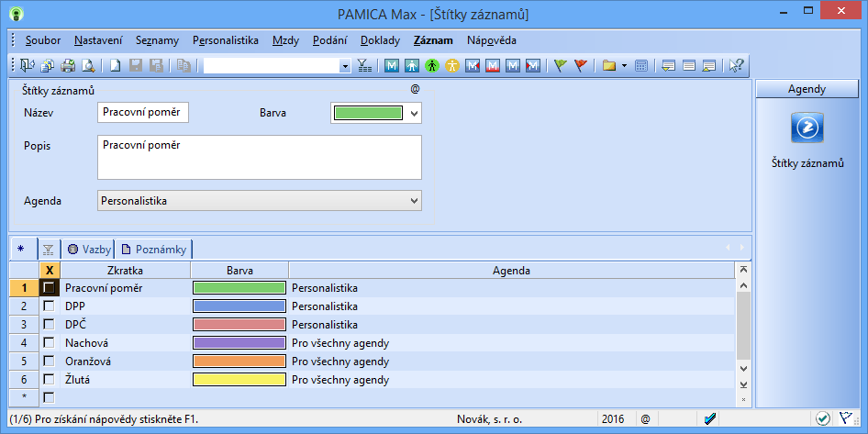Screen dimensions: 868x434
Task: Click the green swatch in Pracovní poměr row
Action: point(239,287)
